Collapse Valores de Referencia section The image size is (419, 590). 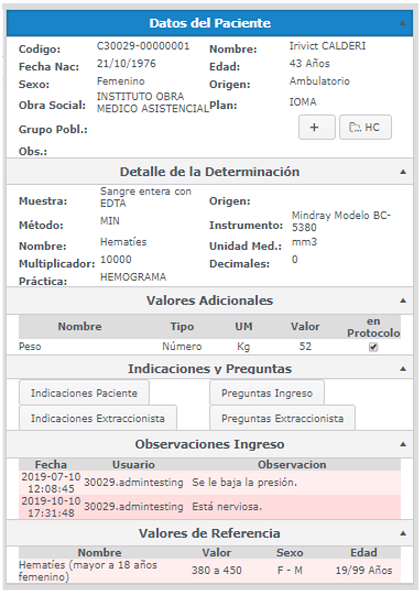tap(403, 533)
